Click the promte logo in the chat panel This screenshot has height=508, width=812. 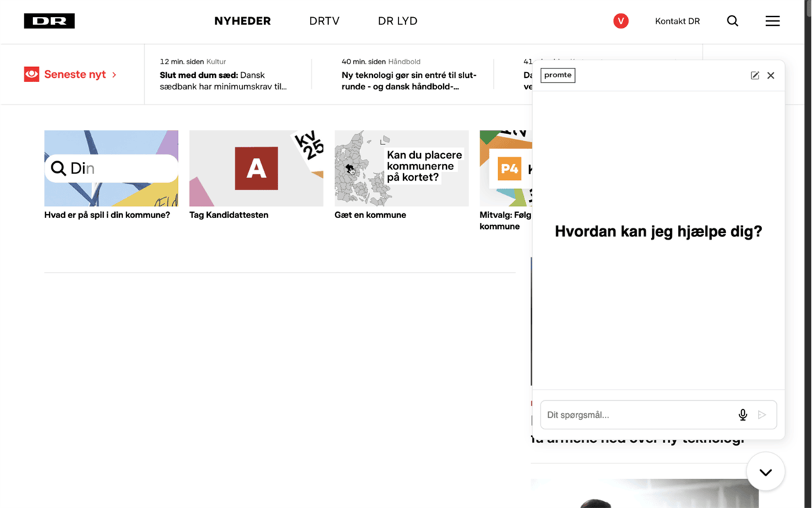(558, 75)
